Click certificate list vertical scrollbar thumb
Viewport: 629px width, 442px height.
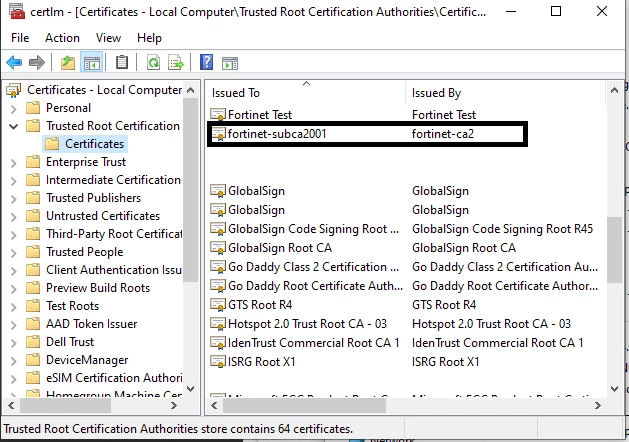click(x=614, y=249)
